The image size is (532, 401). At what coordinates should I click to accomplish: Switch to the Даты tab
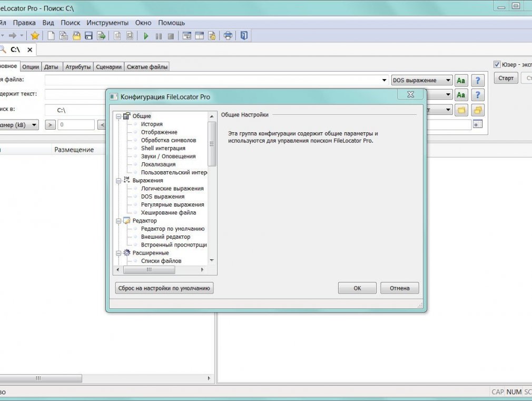(51, 67)
